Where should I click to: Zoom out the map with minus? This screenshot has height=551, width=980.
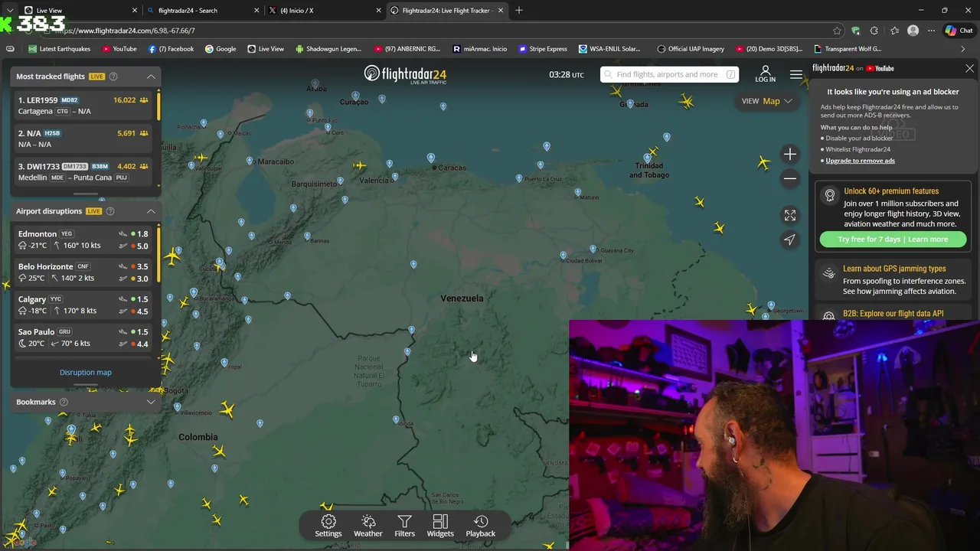click(790, 178)
